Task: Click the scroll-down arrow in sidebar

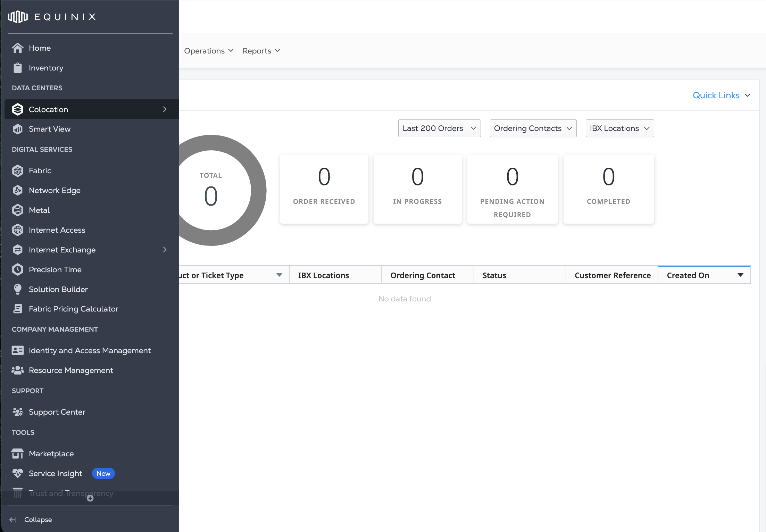Action: click(90, 498)
